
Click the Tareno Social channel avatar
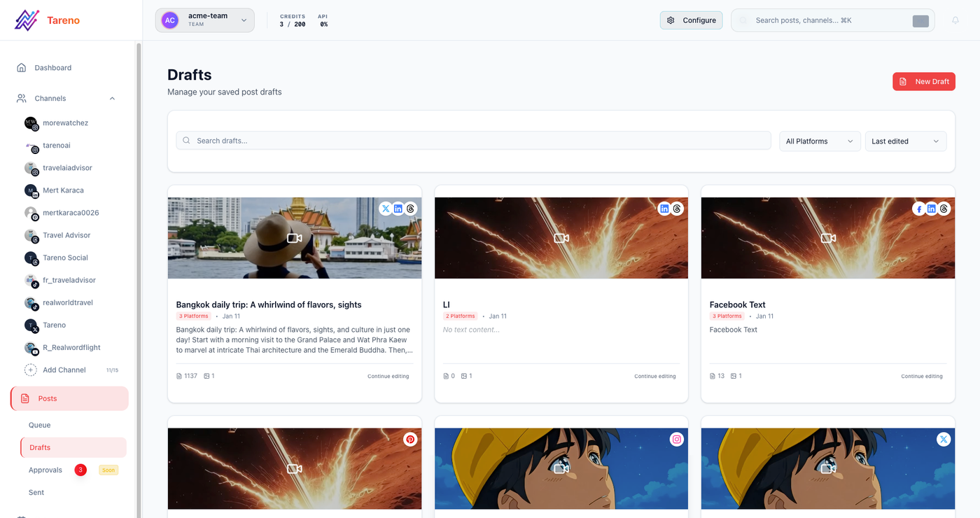(31, 258)
